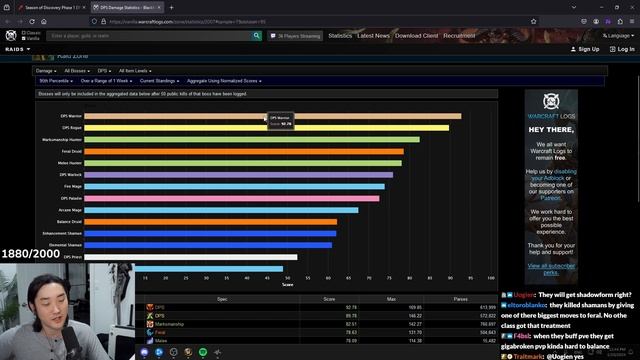Close the DPS Damage Statistics tab
This screenshot has height=360, width=640.
point(159,7)
